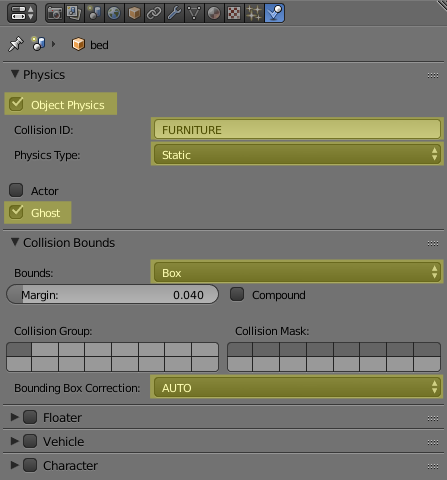This screenshot has width=447, height=480.
Task: Open the Physics Type Static dropdown
Action: click(x=297, y=154)
